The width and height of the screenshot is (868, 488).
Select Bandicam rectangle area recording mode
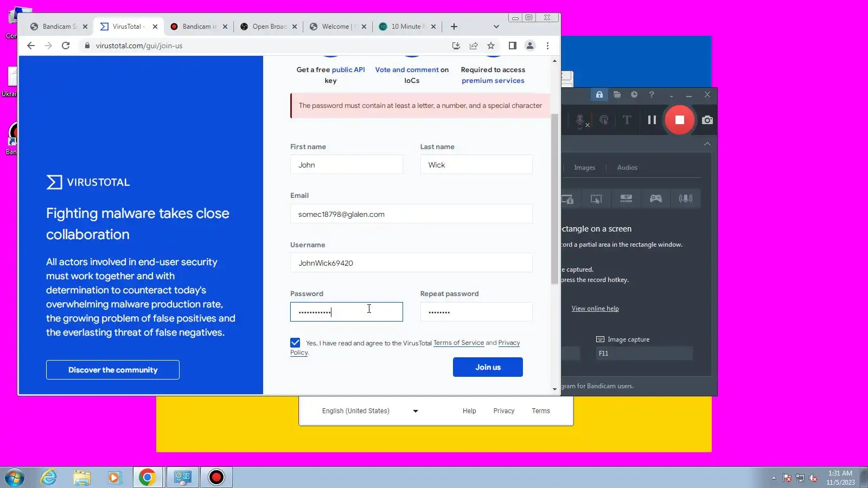tap(596, 199)
